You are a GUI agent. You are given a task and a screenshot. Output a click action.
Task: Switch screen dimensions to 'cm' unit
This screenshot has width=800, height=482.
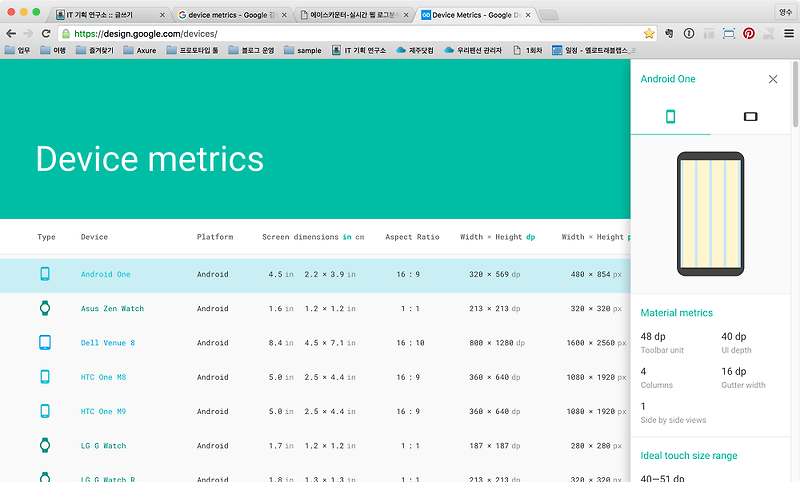(x=360, y=237)
